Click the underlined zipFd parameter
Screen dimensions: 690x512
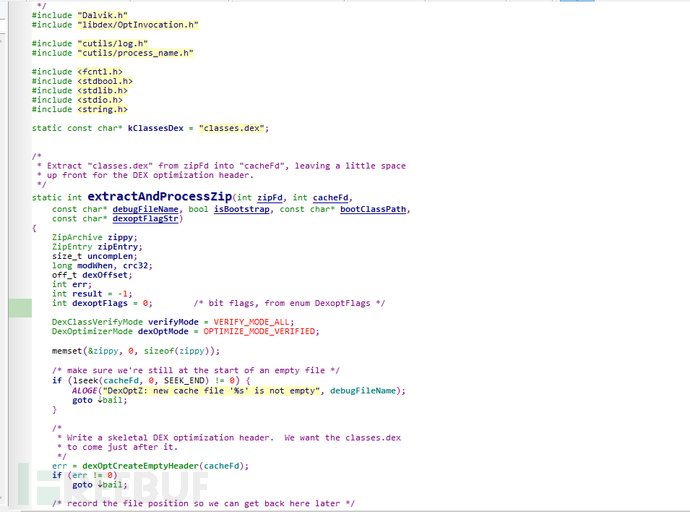(270, 197)
